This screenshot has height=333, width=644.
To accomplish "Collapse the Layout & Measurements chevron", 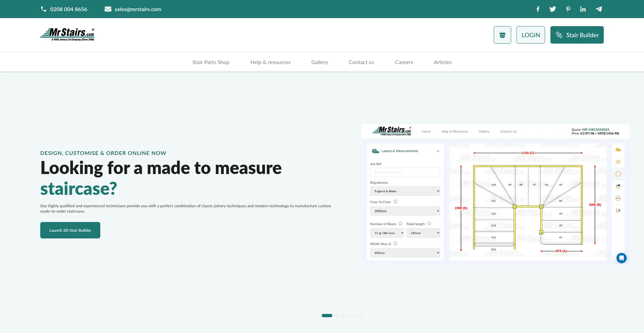I will coord(438,151).
